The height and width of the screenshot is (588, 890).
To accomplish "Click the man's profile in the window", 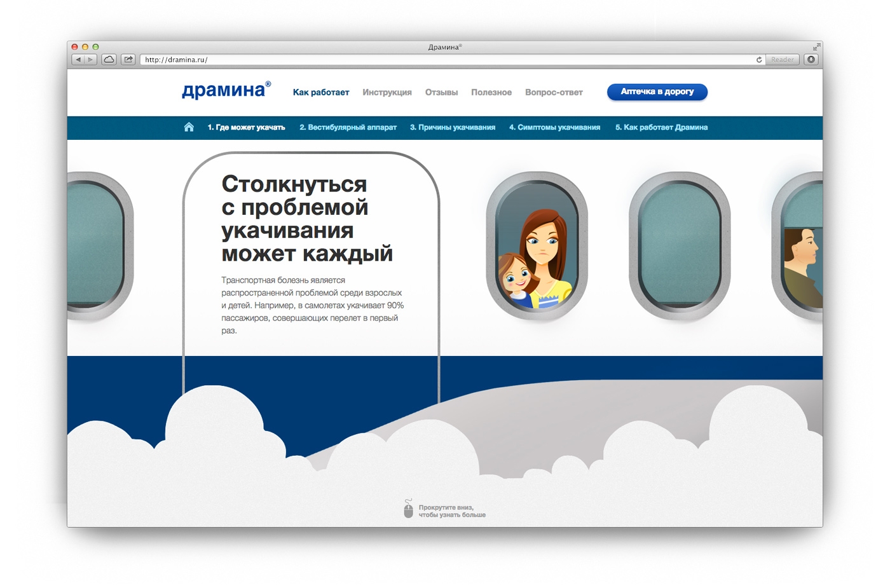I will tap(802, 267).
